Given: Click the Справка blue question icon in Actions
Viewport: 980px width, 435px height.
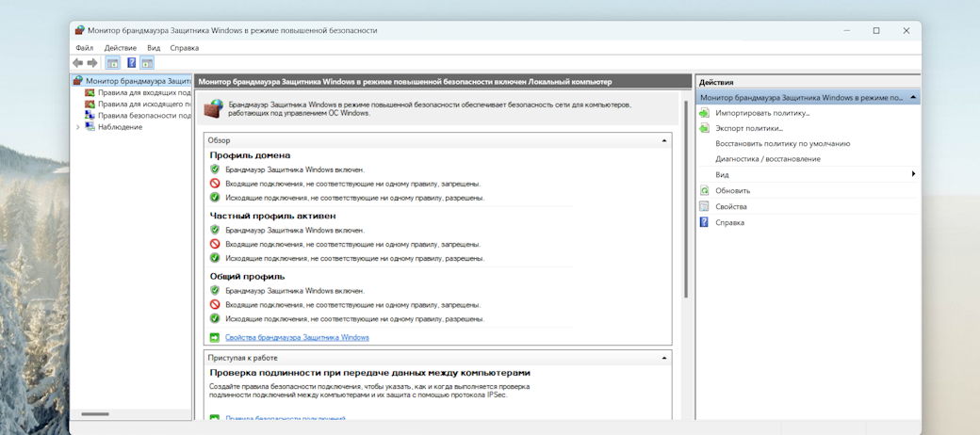Looking at the screenshot, I should coord(705,222).
